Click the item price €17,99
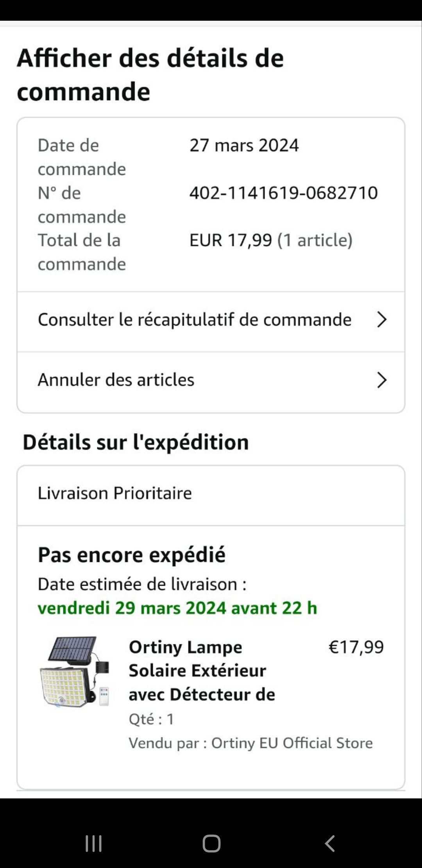The image size is (422, 868). (x=356, y=647)
